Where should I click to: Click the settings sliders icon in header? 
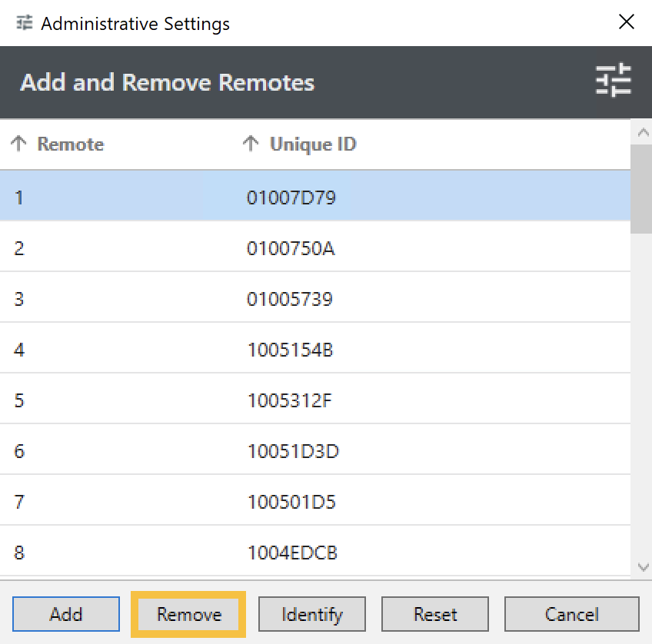point(613,81)
